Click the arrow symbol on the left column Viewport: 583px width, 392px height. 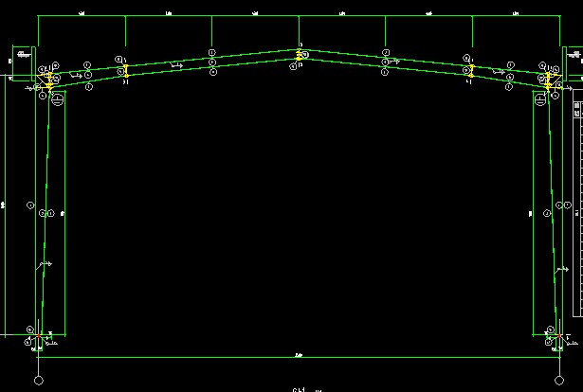(44, 265)
